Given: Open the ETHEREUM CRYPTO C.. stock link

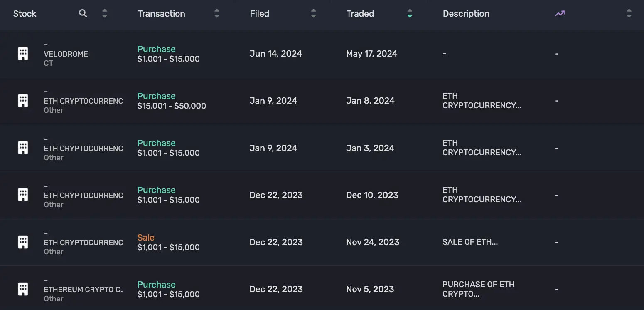Looking at the screenshot, I should pos(83,289).
